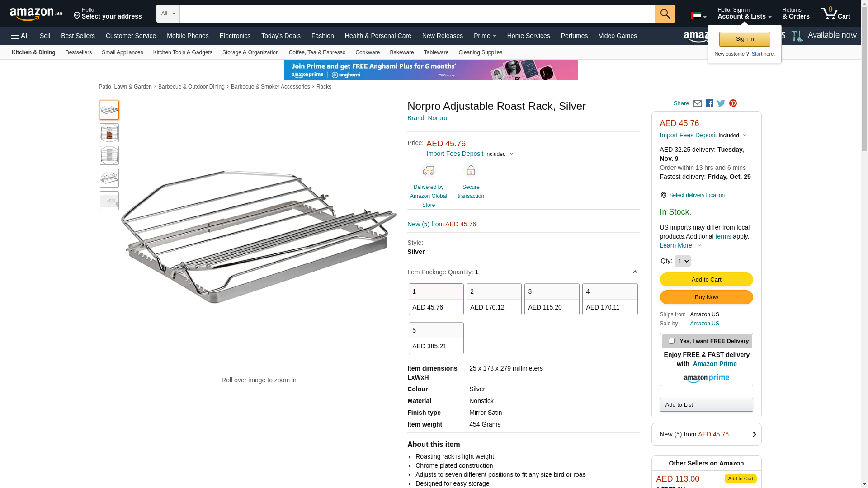Click the Buy Now button
The image size is (868, 488).
click(706, 297)
